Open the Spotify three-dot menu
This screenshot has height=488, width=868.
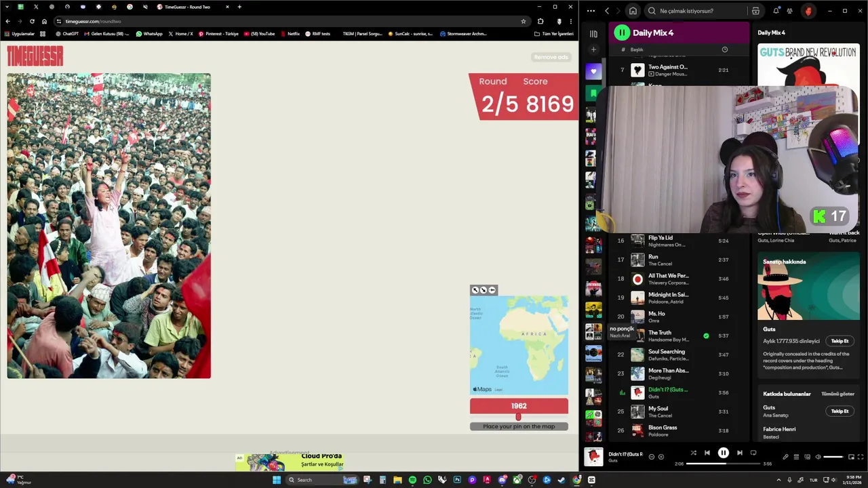click(591, 11)
